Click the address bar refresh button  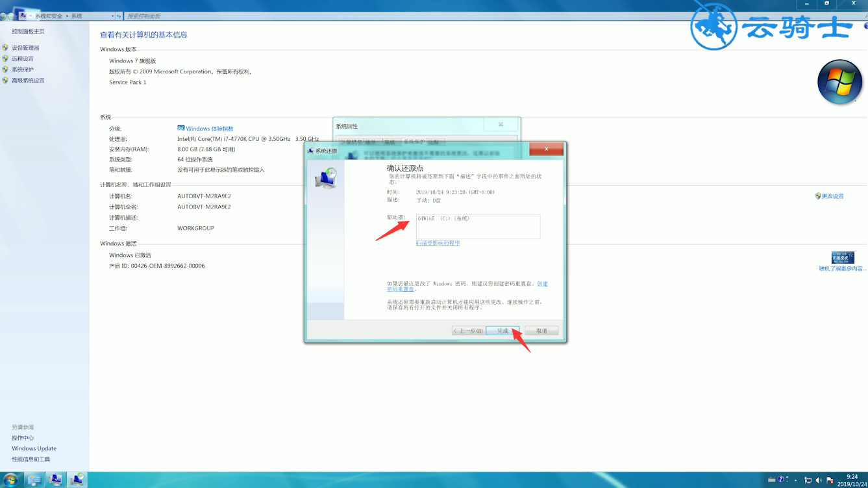click(x=119, y=16)
